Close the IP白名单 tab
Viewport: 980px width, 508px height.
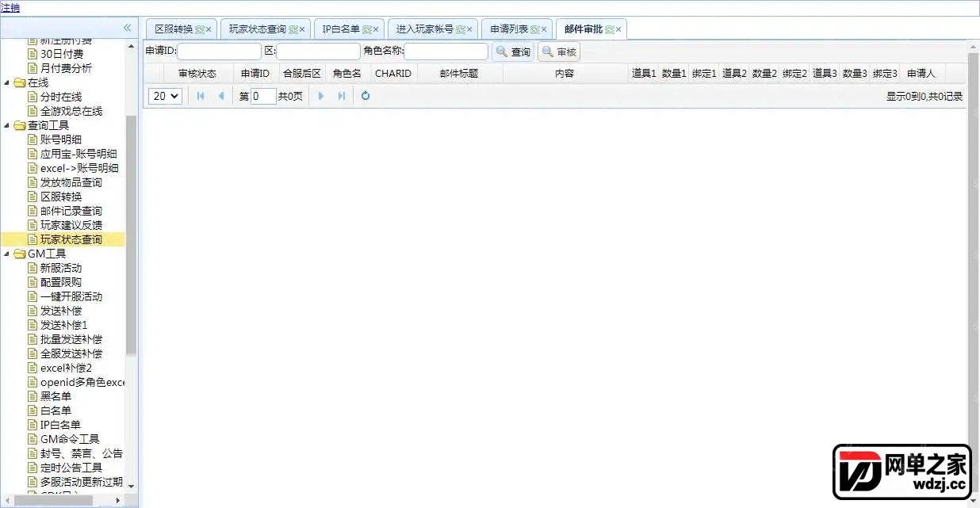(x=376, y=29)
